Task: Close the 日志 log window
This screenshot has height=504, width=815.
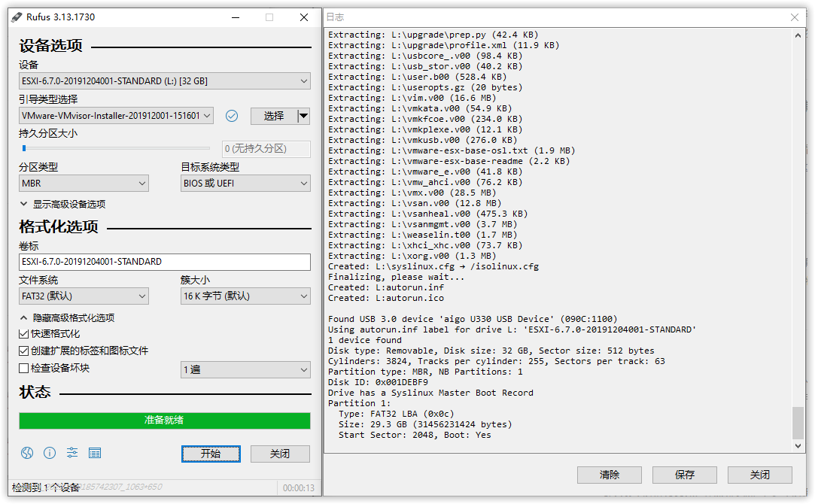Action: click(794, 17)
